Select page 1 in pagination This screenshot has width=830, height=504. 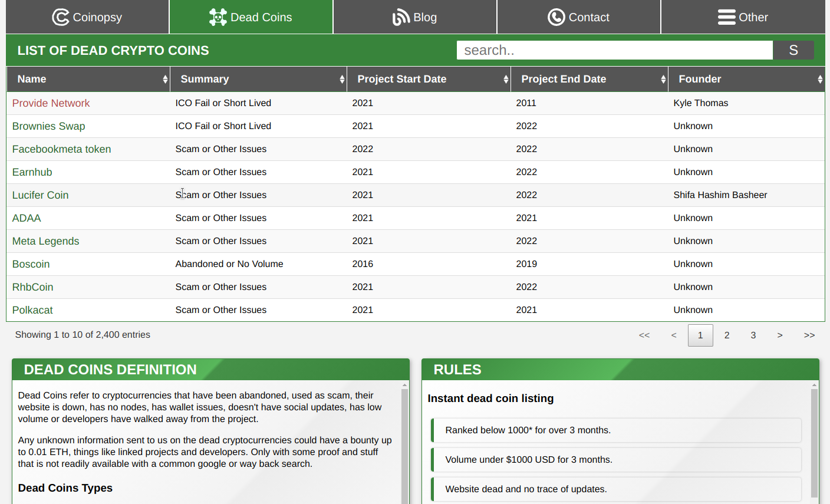tap(700, 335)
